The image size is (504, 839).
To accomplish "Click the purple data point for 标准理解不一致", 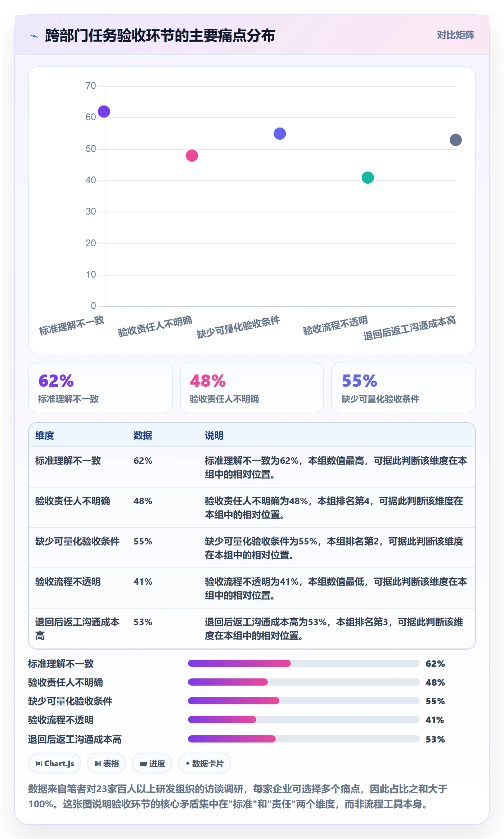I will pyautogui.click(x=104, y=112).
